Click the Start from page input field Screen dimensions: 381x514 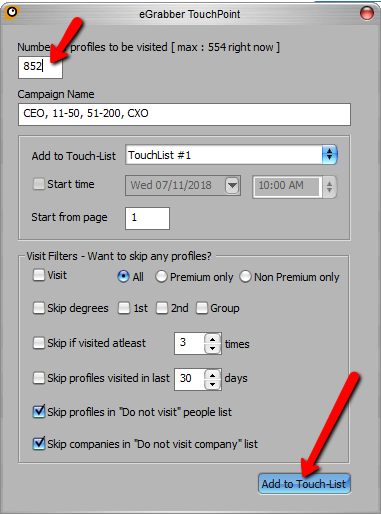click(x=147, y=218)
